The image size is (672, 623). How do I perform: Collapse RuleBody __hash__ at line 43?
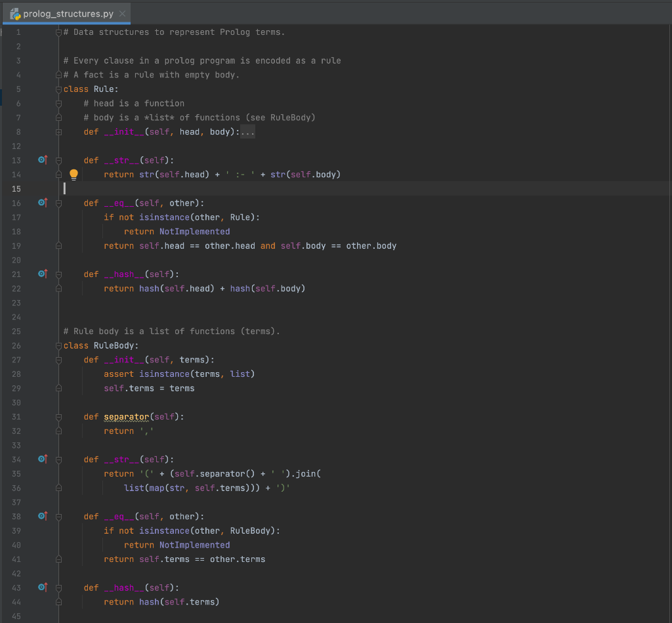tap(58, 588)
